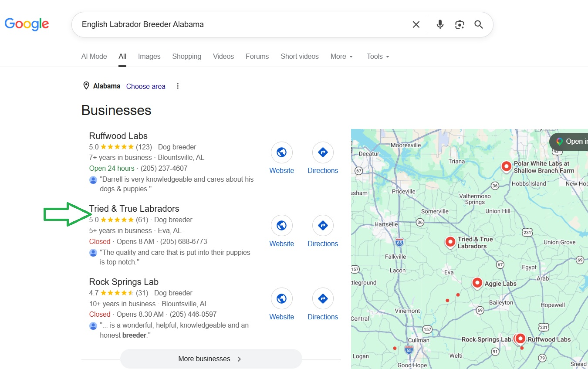Click Website label under Ruffwood Labs
Viewport: 588px width, 369px height.
coord(282,171)
